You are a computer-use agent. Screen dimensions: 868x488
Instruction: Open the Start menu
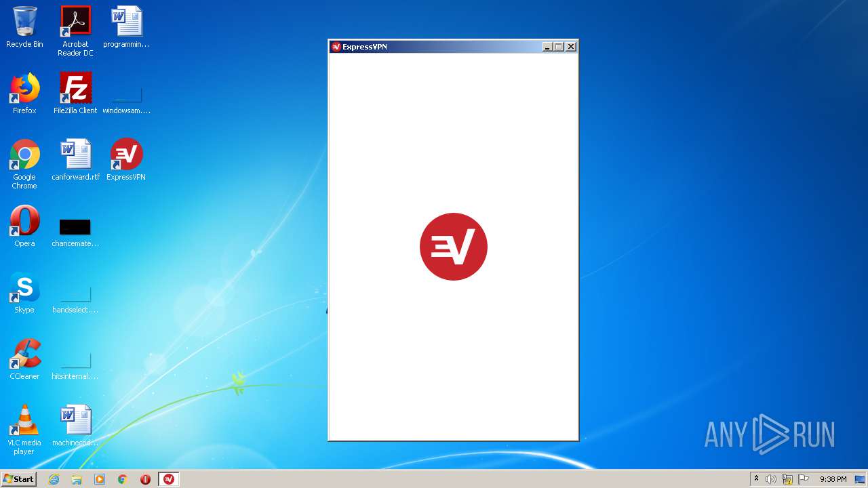[18, 479]
